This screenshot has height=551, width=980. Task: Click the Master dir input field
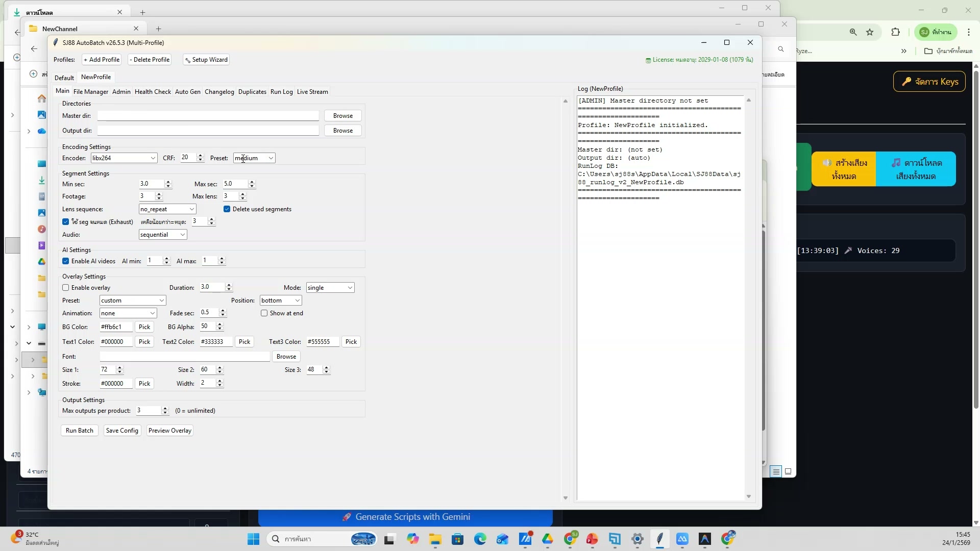(x=208, y=116)
